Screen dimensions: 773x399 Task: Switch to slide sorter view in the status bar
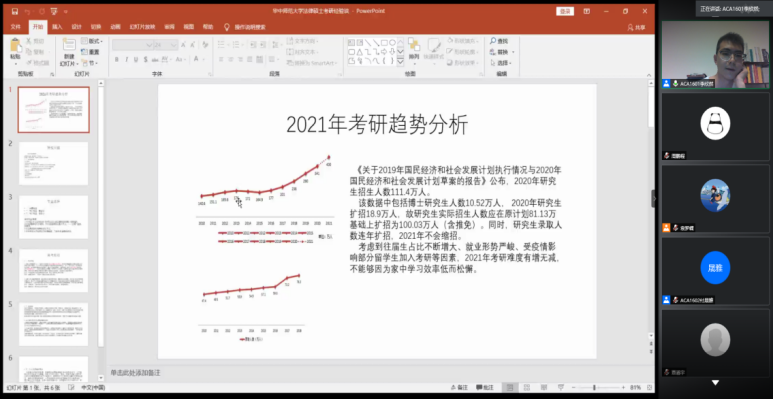[527, 388]
